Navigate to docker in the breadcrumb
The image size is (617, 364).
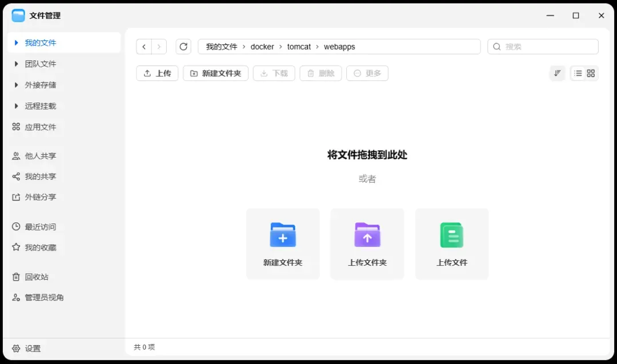(x=262, y=47)
